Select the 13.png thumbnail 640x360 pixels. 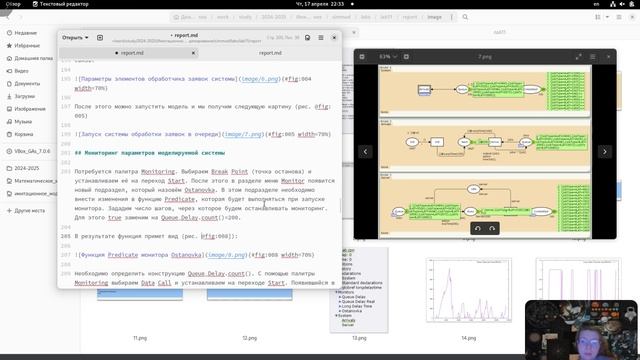pos(359,290)
